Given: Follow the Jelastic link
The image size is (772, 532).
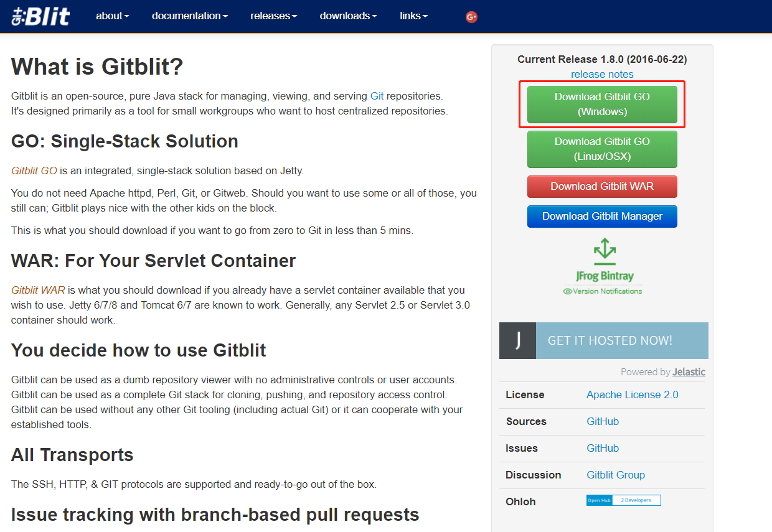Looking at the screenshot, I should [689, 372].
